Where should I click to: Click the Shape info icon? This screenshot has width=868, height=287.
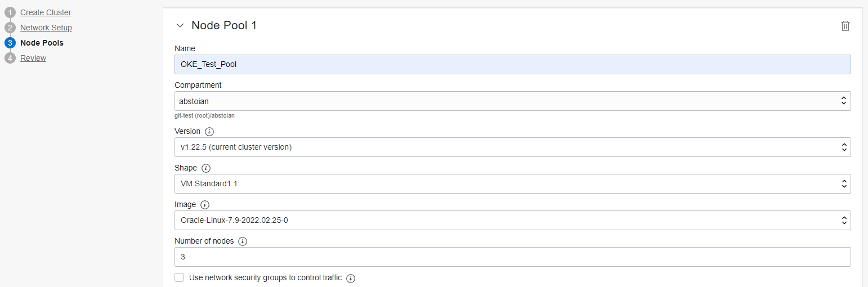(206, 168)
